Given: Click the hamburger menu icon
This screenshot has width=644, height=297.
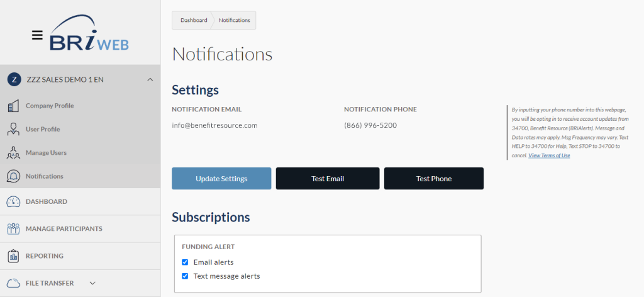Looking at the screenshot, I should pyautogui.click(x=37, y=35).
